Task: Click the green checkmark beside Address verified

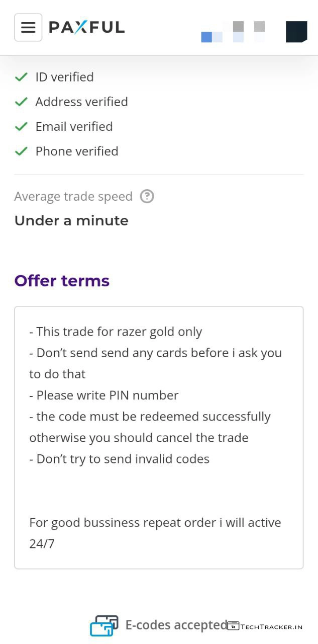Action: coord(21,102)
